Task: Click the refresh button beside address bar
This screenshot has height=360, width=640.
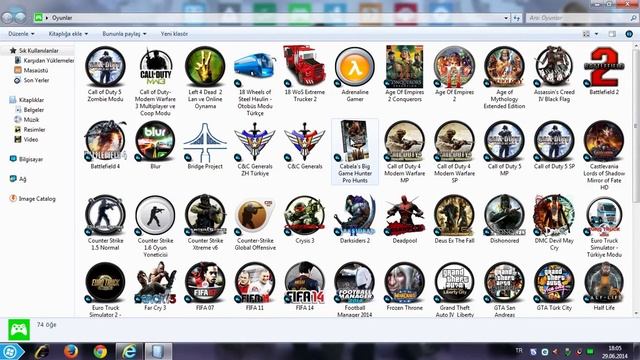Action: [516, 18]
